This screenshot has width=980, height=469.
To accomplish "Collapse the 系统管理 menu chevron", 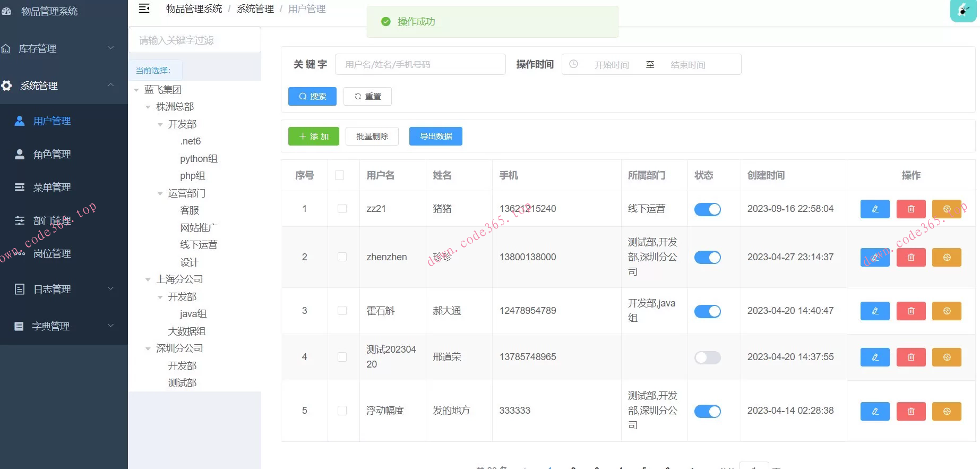I will 110,85.
